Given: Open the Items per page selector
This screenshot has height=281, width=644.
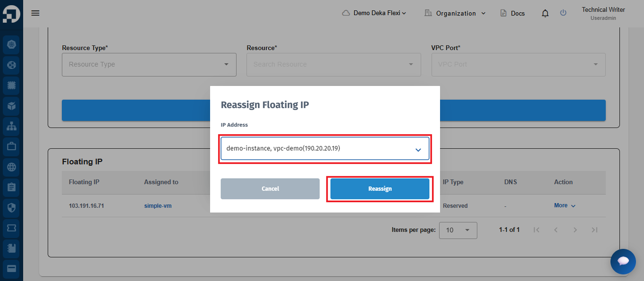Looking at the screenshot, I should [458, 230].
